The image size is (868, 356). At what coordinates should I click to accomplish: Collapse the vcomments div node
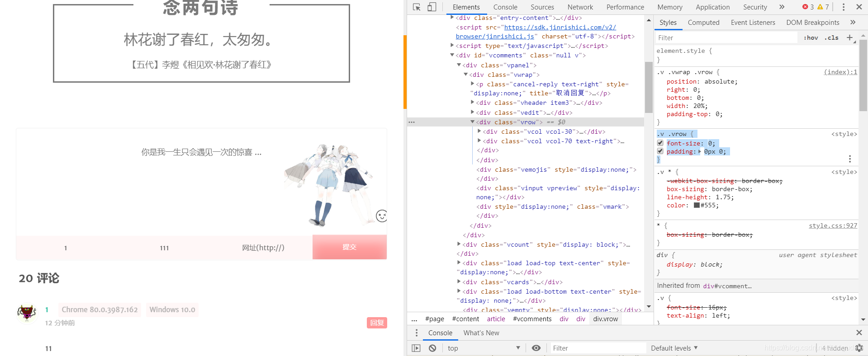[452, 55]
